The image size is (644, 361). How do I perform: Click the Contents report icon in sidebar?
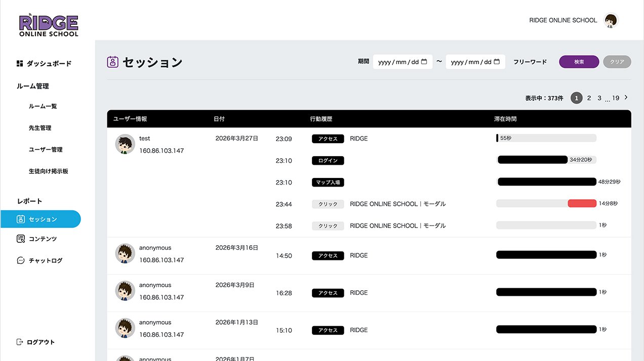click(21, 239)
